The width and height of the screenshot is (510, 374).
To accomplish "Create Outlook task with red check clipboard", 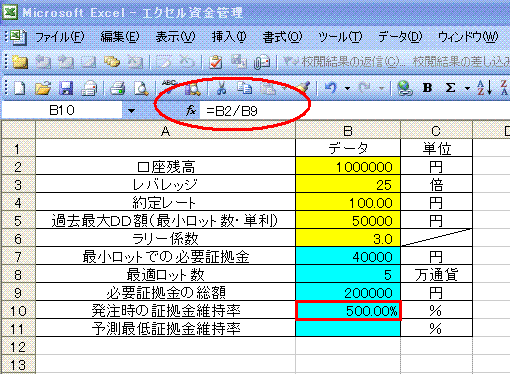I will [x=216, y=62].
